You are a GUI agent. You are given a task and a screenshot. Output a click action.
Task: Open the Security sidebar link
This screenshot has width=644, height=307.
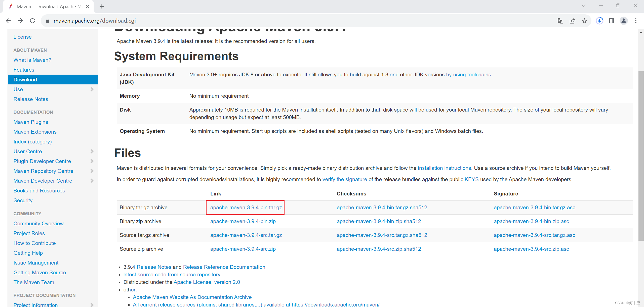point(23,200)
